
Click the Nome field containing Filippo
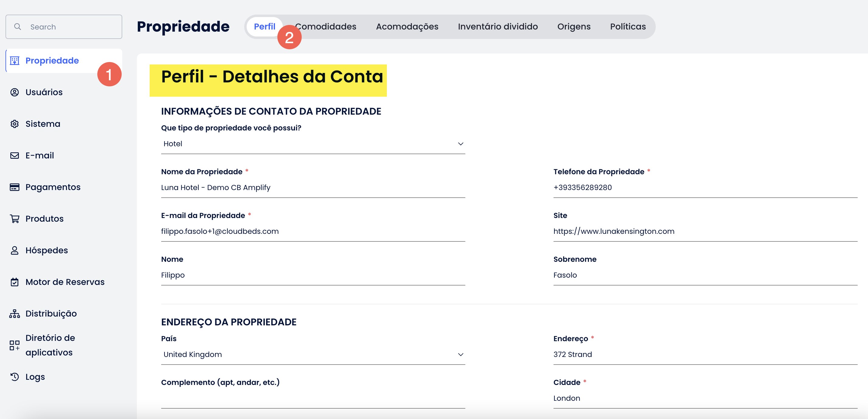[x=313, y=275]
